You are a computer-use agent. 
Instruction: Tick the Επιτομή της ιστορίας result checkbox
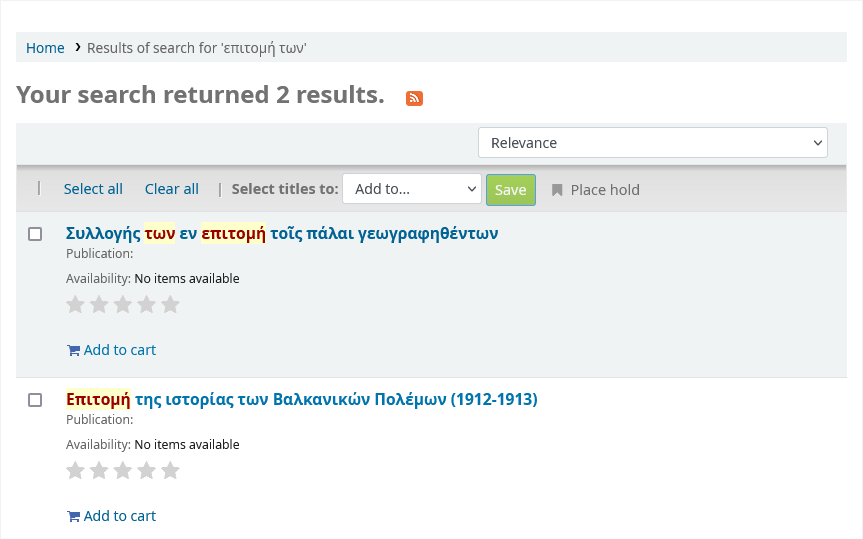pyautogui.click(x=35, y=400)
